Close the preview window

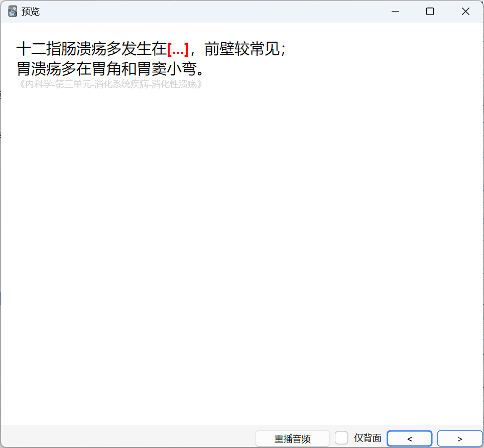click(x=465, y=12)
